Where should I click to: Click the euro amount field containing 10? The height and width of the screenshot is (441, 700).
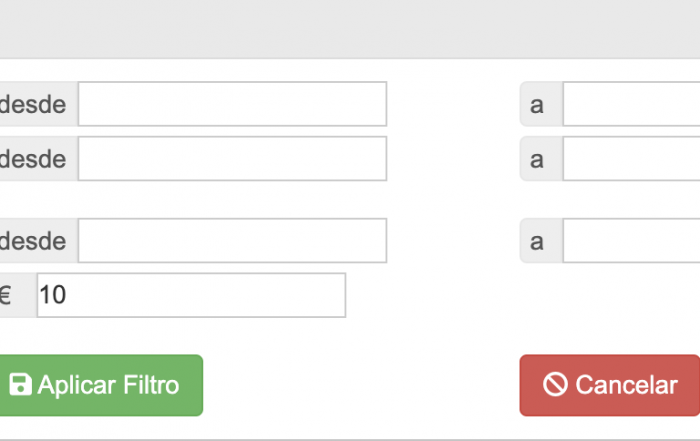click(x=191, y=296)
